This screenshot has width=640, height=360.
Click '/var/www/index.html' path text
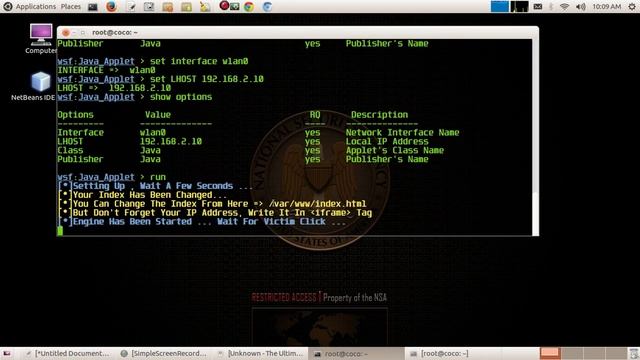(x=317, y=204)
